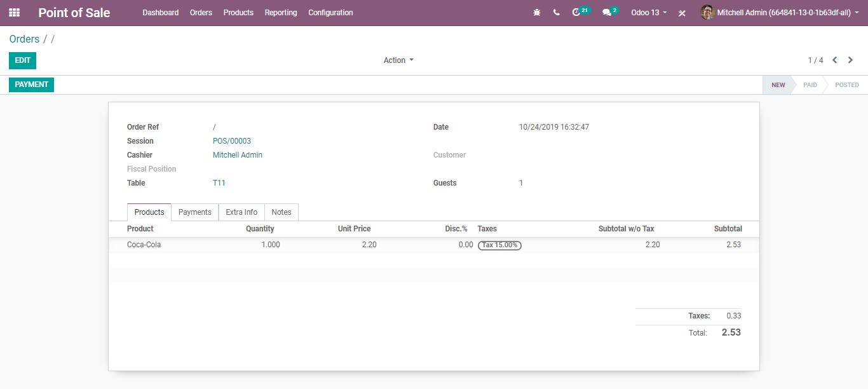
Task: Click the total amount 2.53 in bold
Action: (x=731, y=332)
